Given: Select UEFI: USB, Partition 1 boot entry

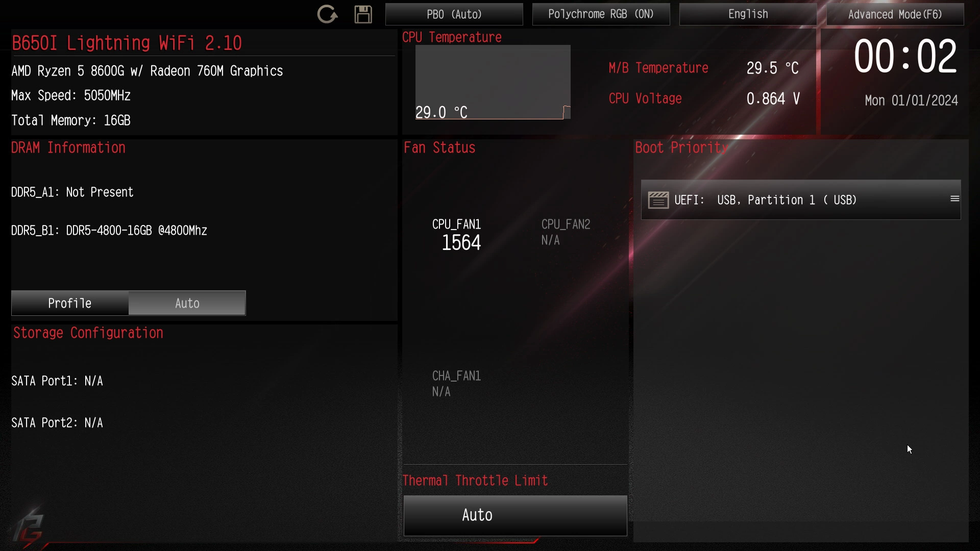Looking at the screenshot, I should coord(801,199).
